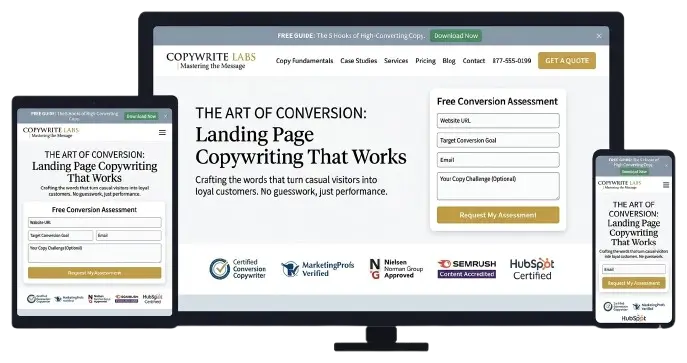Click tablet HubSpot Certified badge

pos(152,299)
